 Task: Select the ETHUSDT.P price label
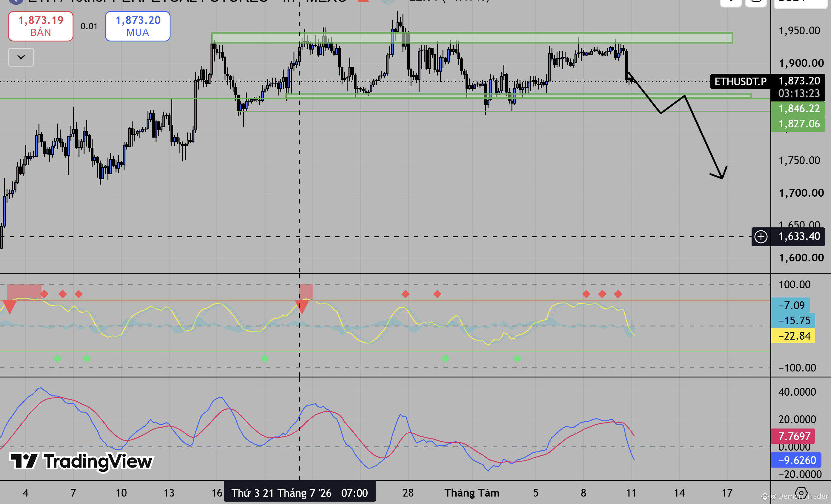pos(740,81)
